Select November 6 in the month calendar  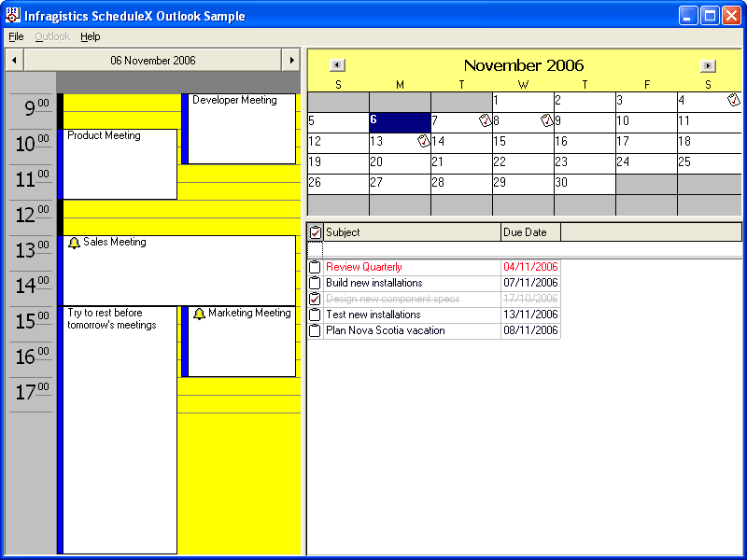click(x=400, y=122)
